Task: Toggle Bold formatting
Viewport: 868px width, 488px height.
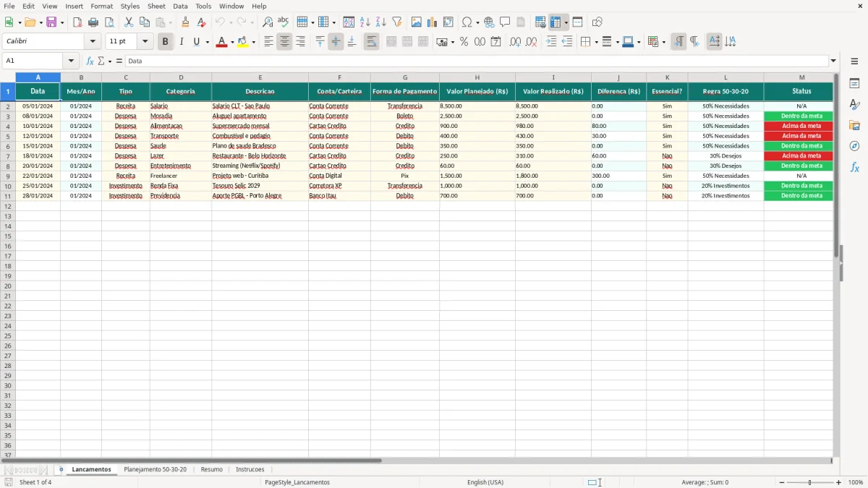Action: point(165,42)
